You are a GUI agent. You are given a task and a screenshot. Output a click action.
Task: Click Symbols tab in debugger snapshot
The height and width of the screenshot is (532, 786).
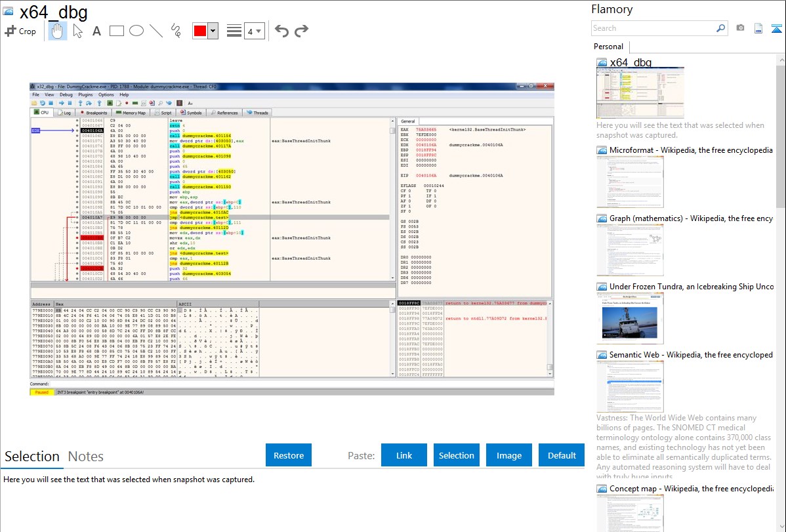coord(191,112)
